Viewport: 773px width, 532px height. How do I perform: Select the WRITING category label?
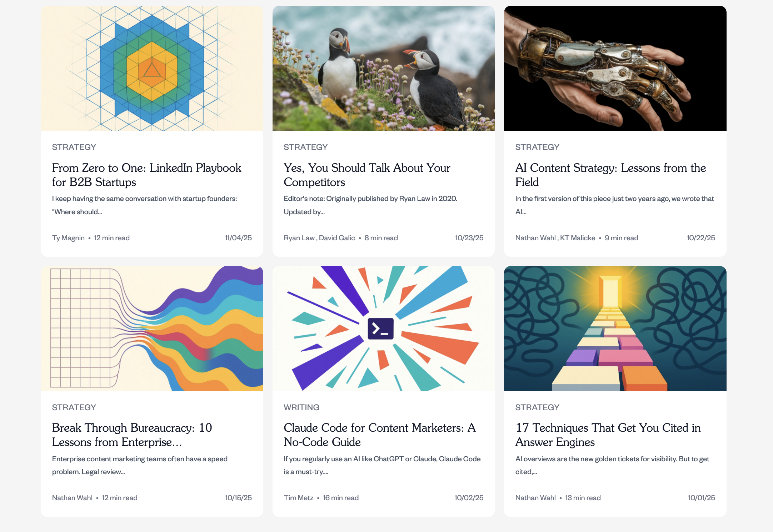point(301,407)
